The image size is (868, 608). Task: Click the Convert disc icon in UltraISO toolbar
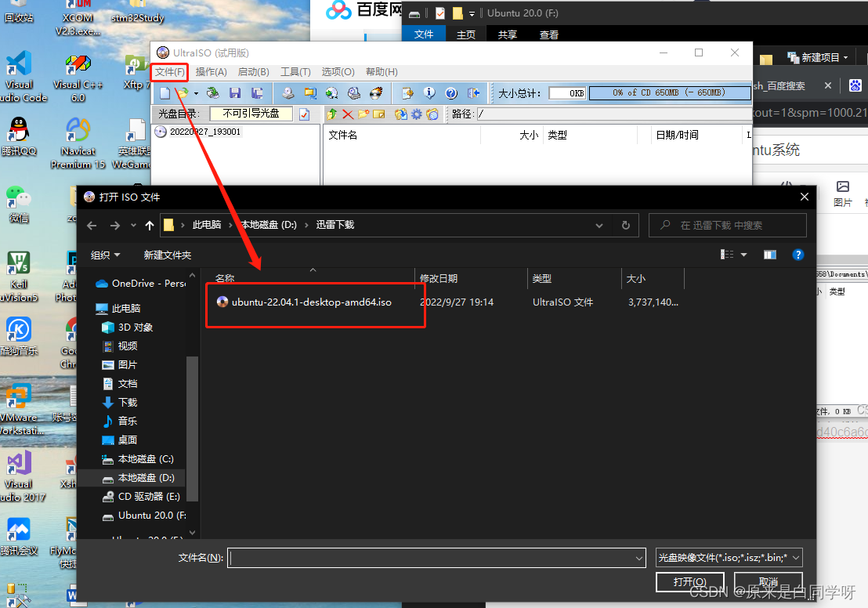(x=331, y=93)
